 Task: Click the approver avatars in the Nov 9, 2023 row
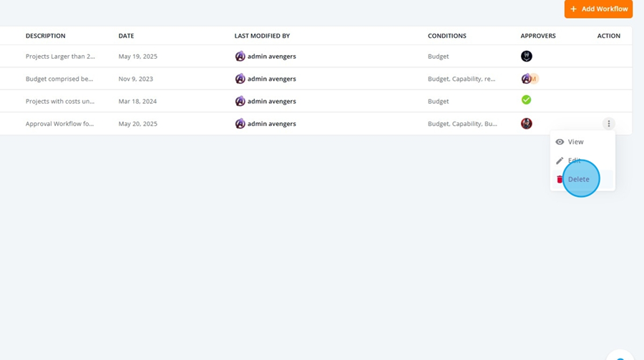tap(530, 79)
